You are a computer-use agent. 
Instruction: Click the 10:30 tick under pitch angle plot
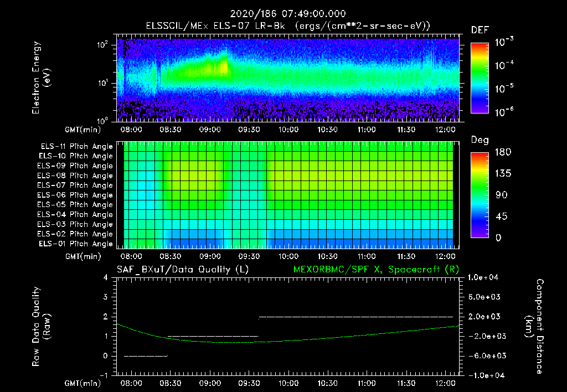click(x=327, y=256)
